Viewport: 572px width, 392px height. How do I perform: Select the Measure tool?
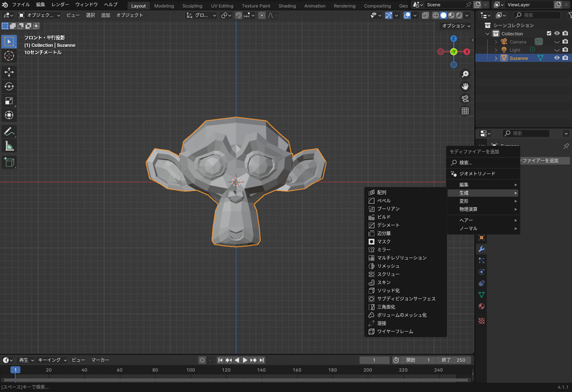point(9,146)
